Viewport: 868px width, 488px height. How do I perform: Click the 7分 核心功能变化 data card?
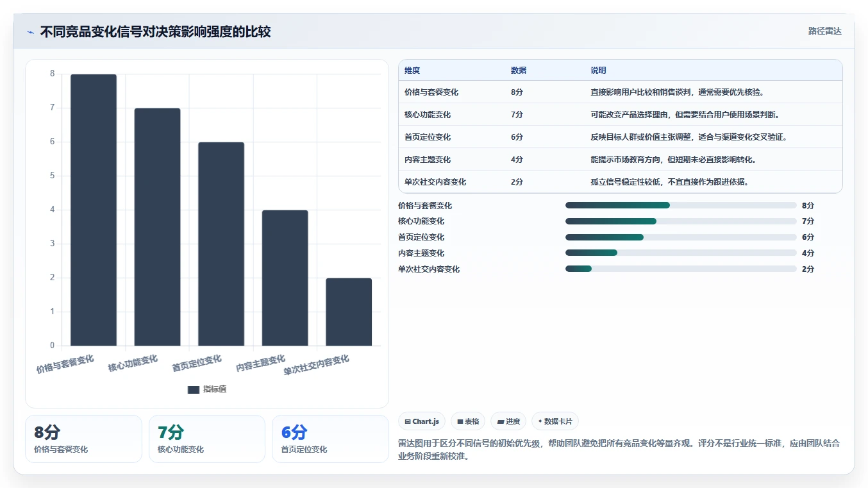click(x=207, y=439)
